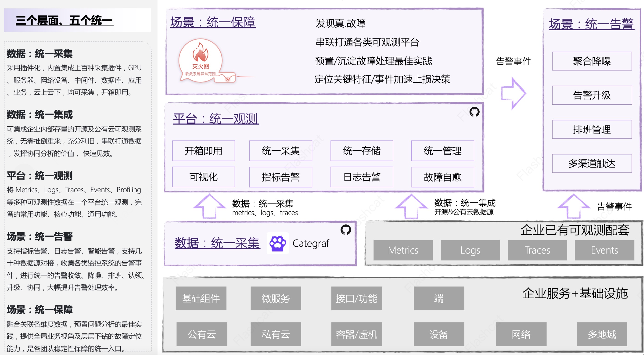Click the left sidebar heading 场景：统一保障
This screenshot has width=644, height=355.
(x=39, y=309)
